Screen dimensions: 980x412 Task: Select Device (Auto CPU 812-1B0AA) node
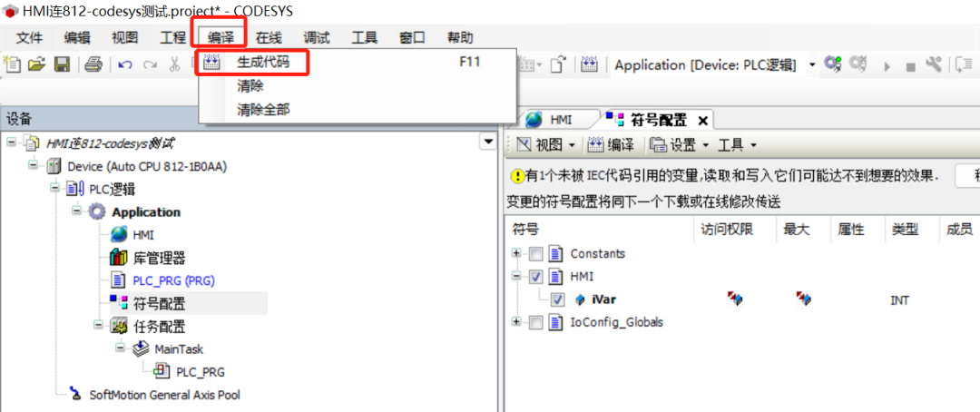147,167
